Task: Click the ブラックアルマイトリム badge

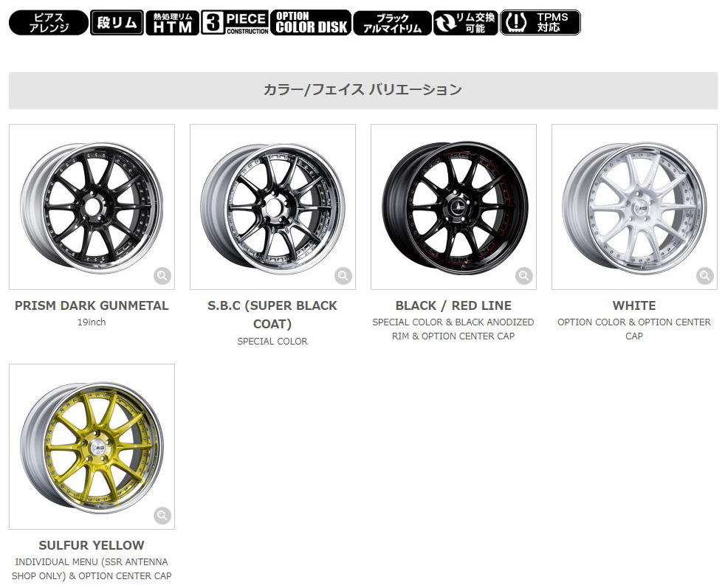Action: click(392, 23)
